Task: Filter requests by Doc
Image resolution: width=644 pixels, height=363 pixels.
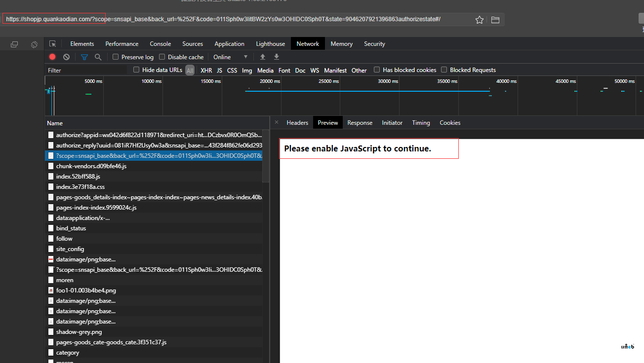Action: pos(300,71)
